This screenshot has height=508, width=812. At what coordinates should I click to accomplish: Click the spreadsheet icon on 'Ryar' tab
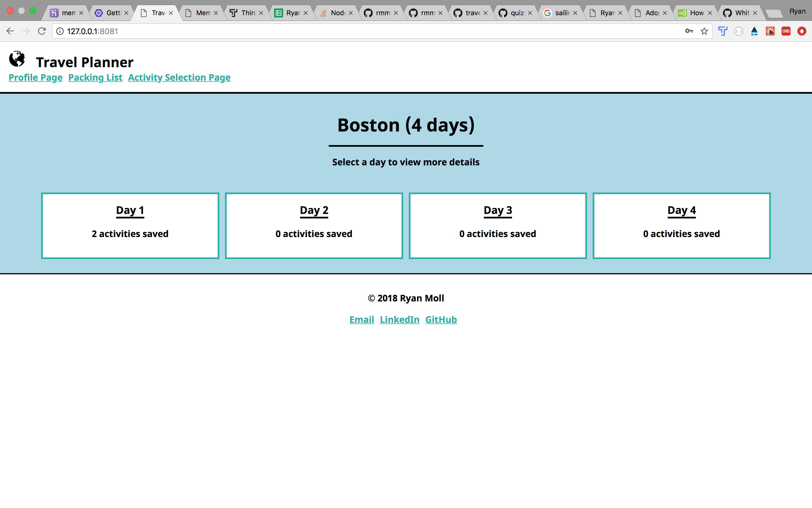coord(279,13)
